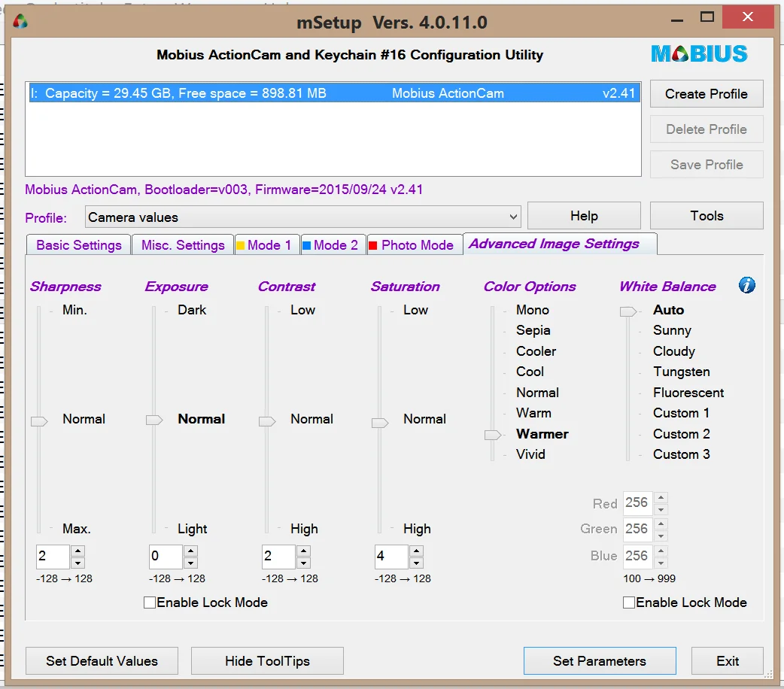Minimize the mSetup window
Viewport: 784px width, 689px height.
(677, 20)
